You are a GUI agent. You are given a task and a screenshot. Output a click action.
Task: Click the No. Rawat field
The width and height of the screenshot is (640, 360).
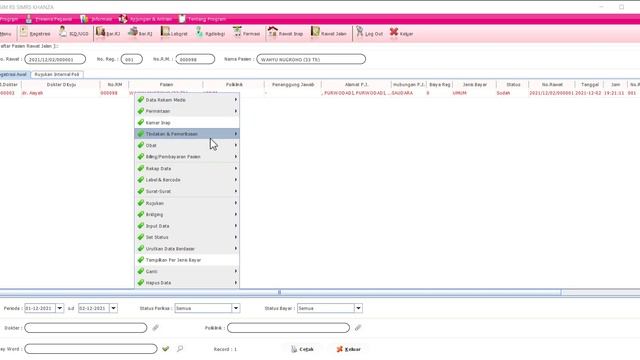coord(55,59)
